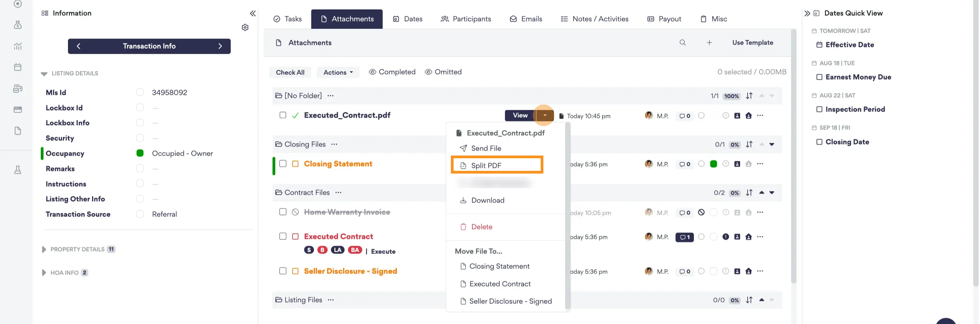Switch to the Dates tab
The width and height of the screenshot is (980, 324).
coord(407,19)
